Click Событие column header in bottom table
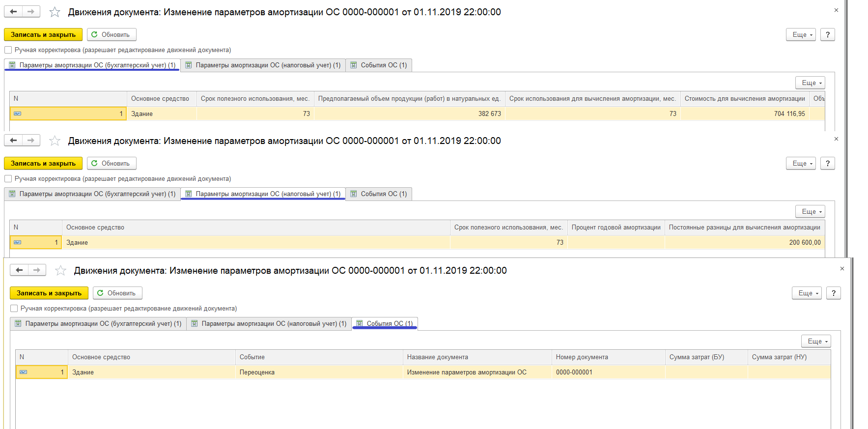 click(x=319, y=357)
